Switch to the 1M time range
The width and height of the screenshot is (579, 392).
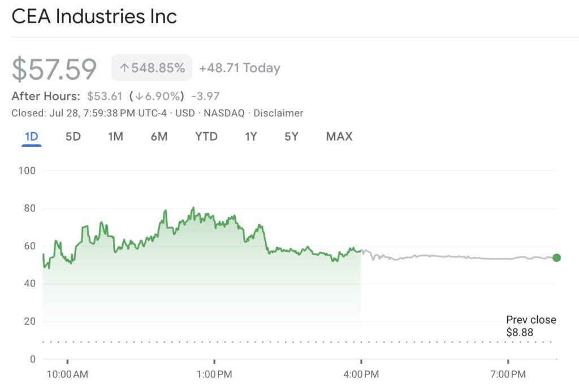pos(115,136)
